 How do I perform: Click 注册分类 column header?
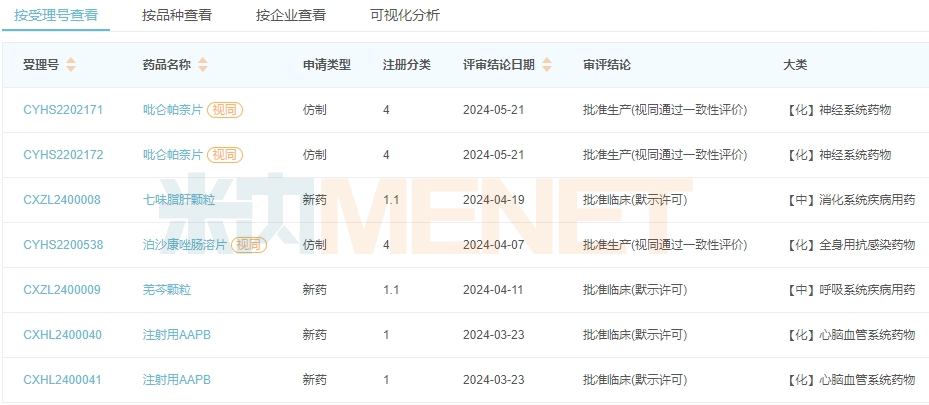(406, 65)
